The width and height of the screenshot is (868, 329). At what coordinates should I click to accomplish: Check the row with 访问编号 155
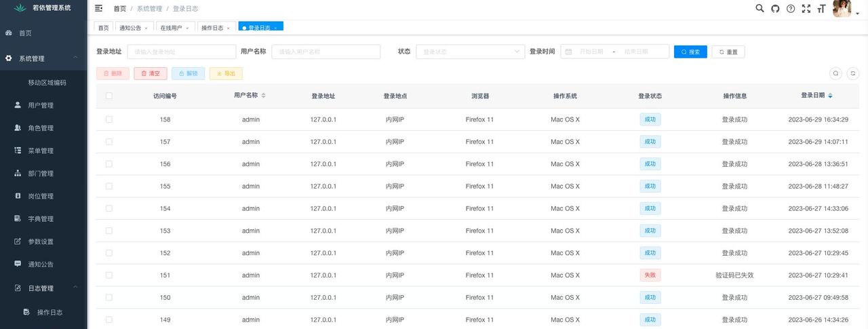pos(108,186)
